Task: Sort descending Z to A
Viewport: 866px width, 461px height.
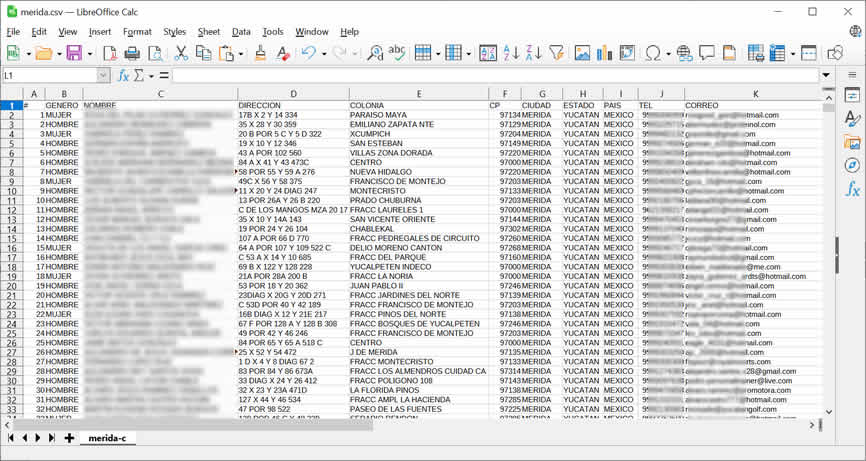Action: (534, 53)
